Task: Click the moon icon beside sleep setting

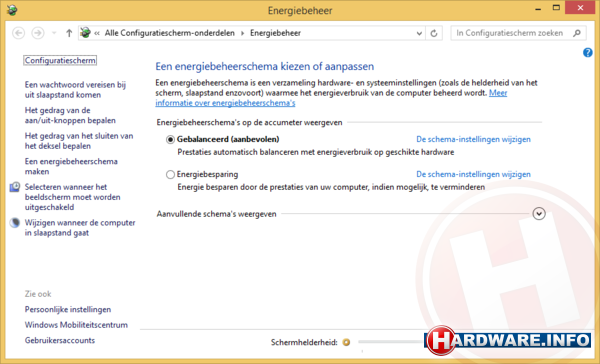Action: pos(15,223)
